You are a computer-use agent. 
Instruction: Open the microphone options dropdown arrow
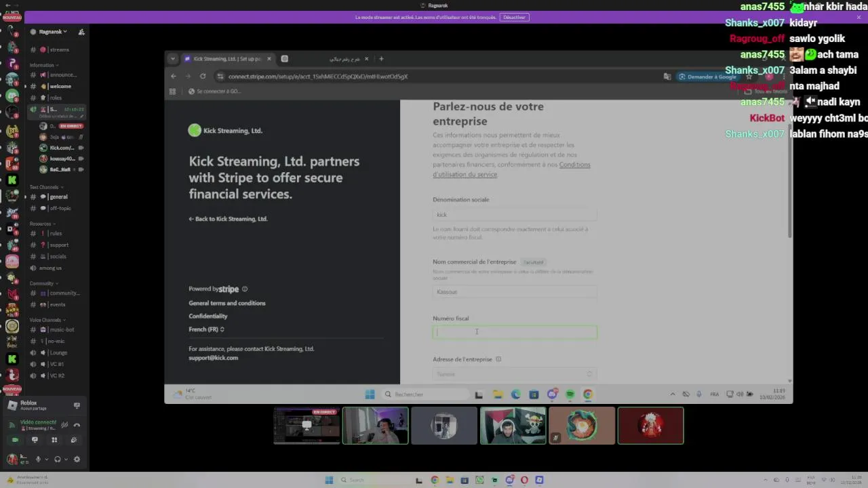point(46,459)
